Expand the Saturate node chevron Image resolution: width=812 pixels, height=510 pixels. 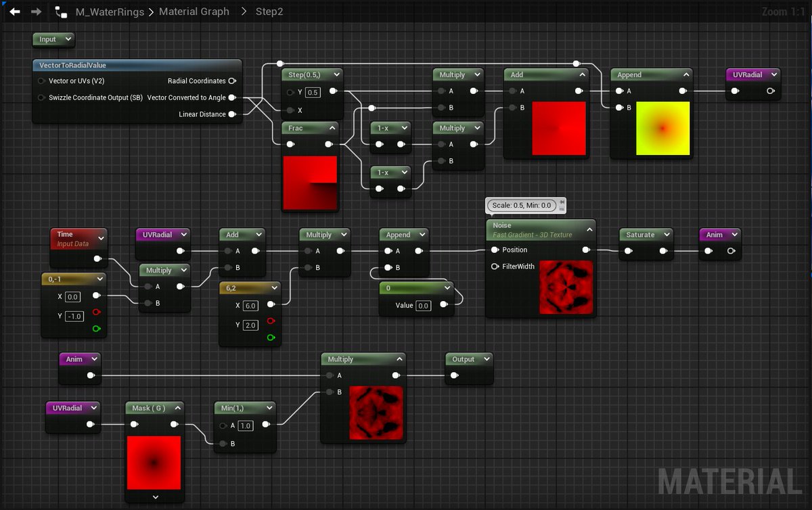[x=666, y=235]
